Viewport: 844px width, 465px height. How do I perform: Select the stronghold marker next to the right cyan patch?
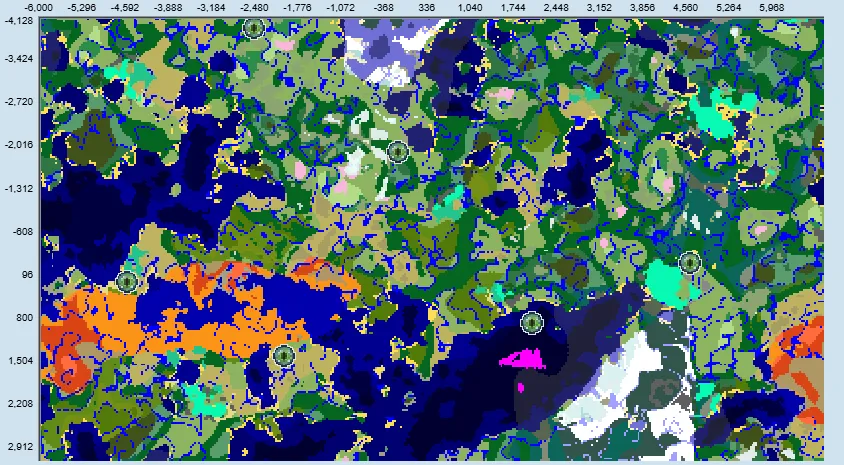689,262
